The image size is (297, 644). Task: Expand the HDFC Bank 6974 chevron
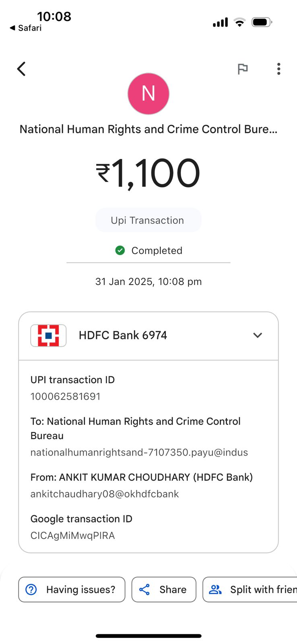point(258,335)
